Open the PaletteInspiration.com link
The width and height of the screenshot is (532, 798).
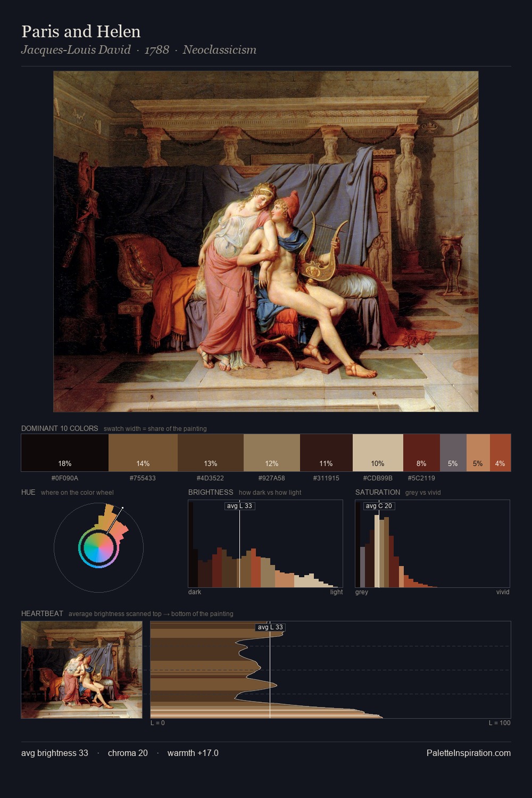pos(469,753)
